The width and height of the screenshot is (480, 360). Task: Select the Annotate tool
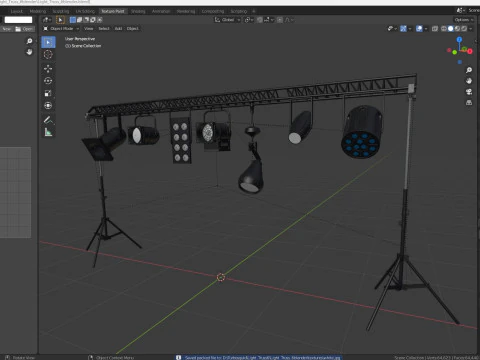[x=48, y=120]
